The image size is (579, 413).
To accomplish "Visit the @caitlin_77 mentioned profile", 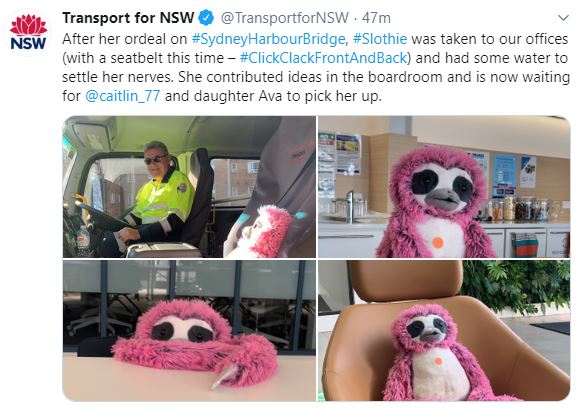I will 123,96.
